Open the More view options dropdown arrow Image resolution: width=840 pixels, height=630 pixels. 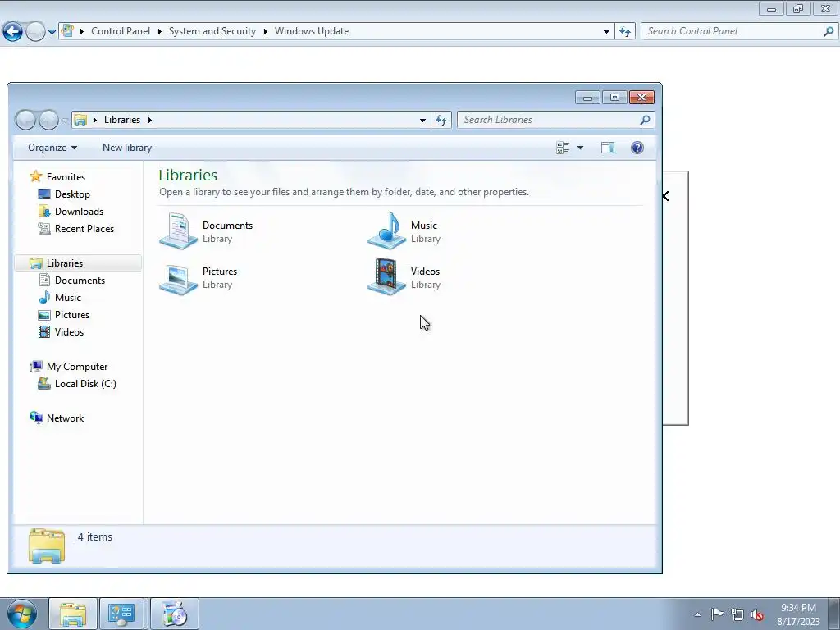coord(580,148)
